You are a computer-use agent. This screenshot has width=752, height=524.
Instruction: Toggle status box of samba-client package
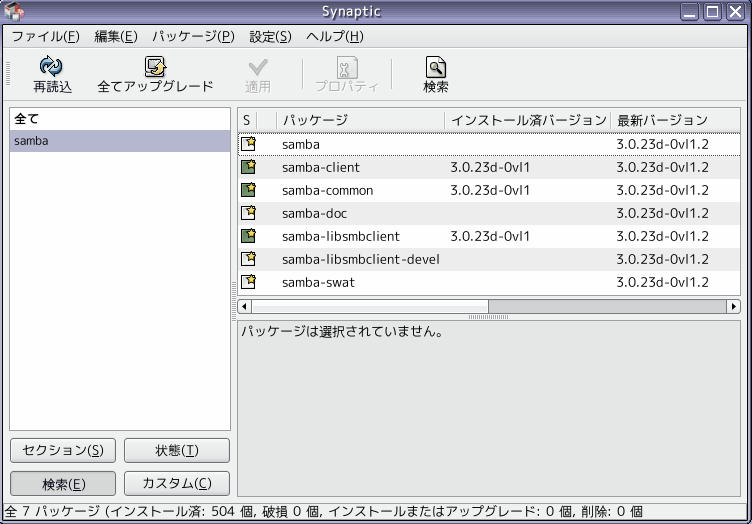[248, 166]
